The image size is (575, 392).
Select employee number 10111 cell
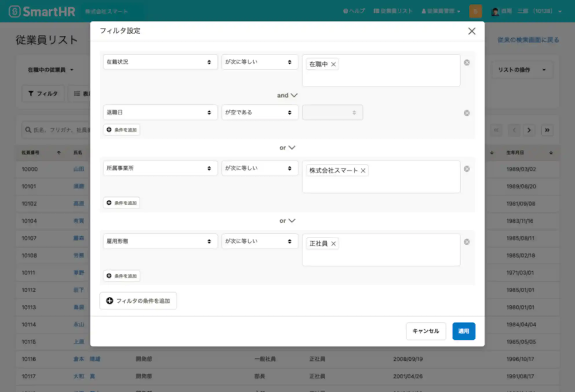(x=28, y=273)
